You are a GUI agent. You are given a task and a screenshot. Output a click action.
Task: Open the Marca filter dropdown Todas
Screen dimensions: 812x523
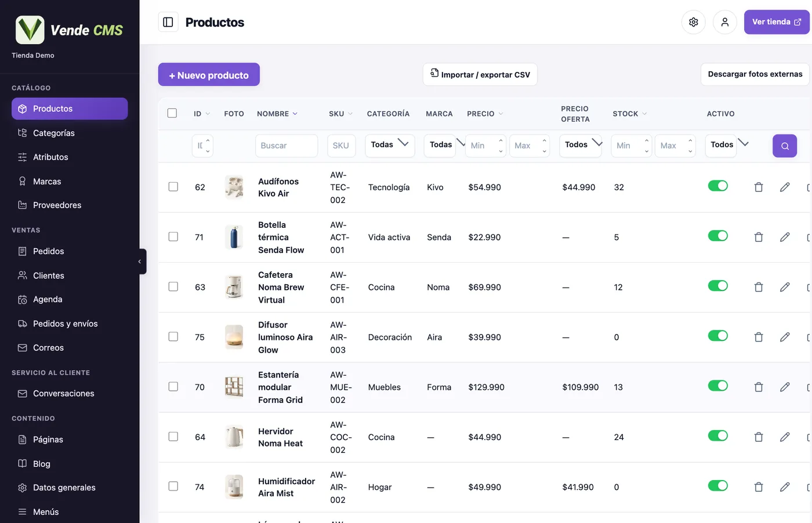tap(441, 145)
